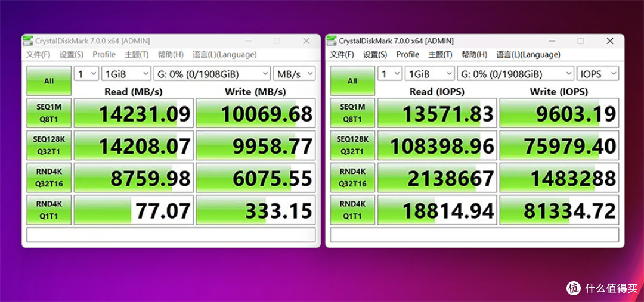Start RND4K Q1T1 test in left window

(49, 210)
